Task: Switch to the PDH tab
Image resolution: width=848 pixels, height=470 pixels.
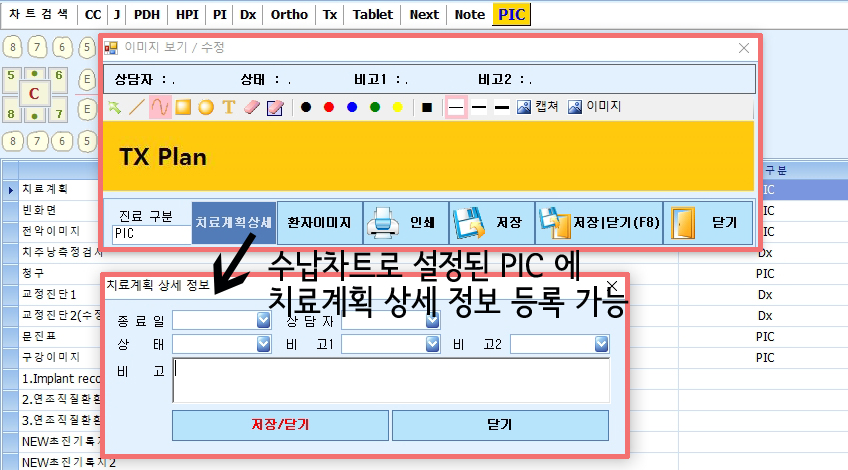Action: click(x=147, y=15)
